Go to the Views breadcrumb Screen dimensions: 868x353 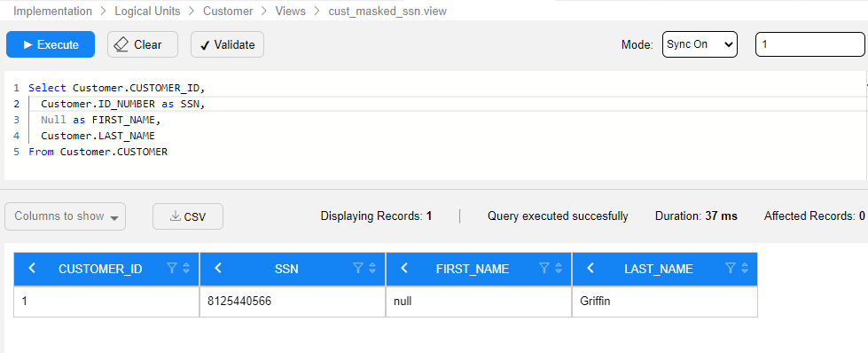tap(290, 11)
